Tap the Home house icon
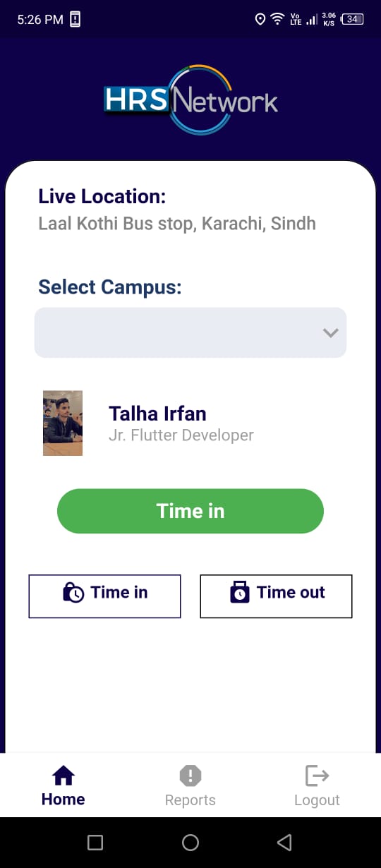Screen dimensions: 381x868 (x=64, y=776)
